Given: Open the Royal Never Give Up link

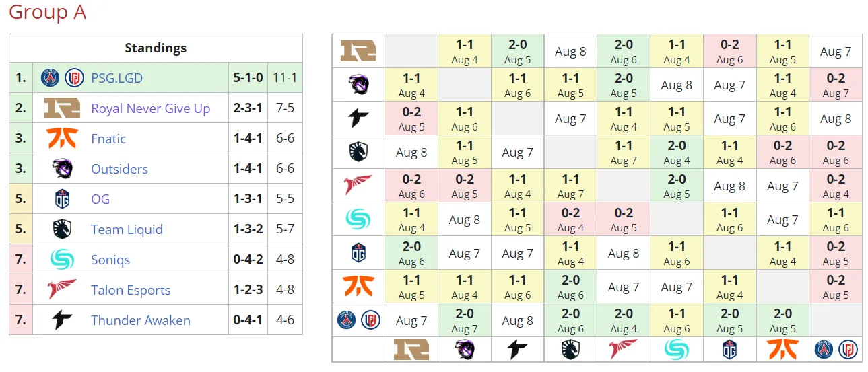Looking at the screenshot, I should [151, 108].
